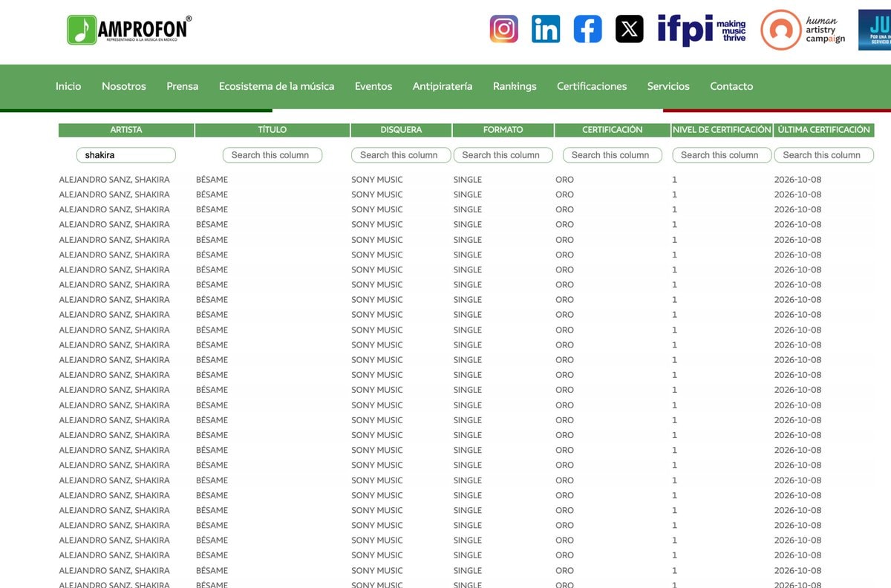
Task: Open the Instagram social icon
Action: (504, 29)
